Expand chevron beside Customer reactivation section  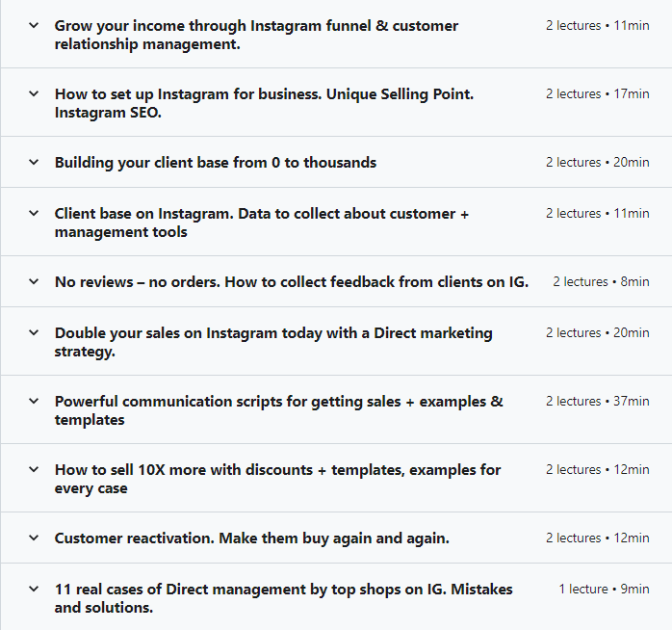pos(34,538)
